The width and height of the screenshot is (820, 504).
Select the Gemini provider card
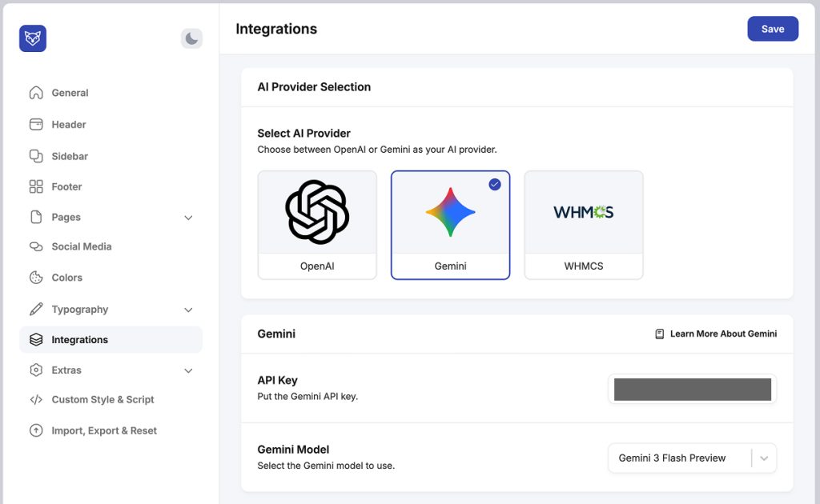click(450, 225)
